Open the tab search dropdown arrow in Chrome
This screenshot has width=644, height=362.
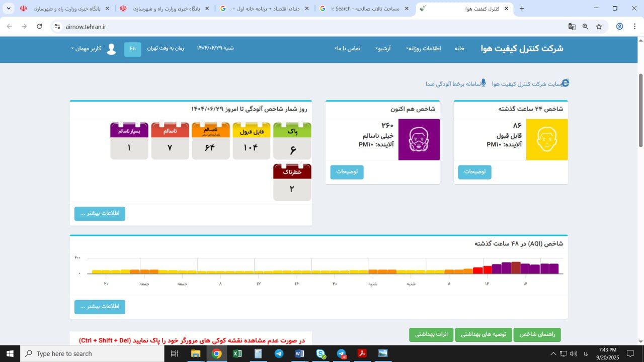click(9, 9)
